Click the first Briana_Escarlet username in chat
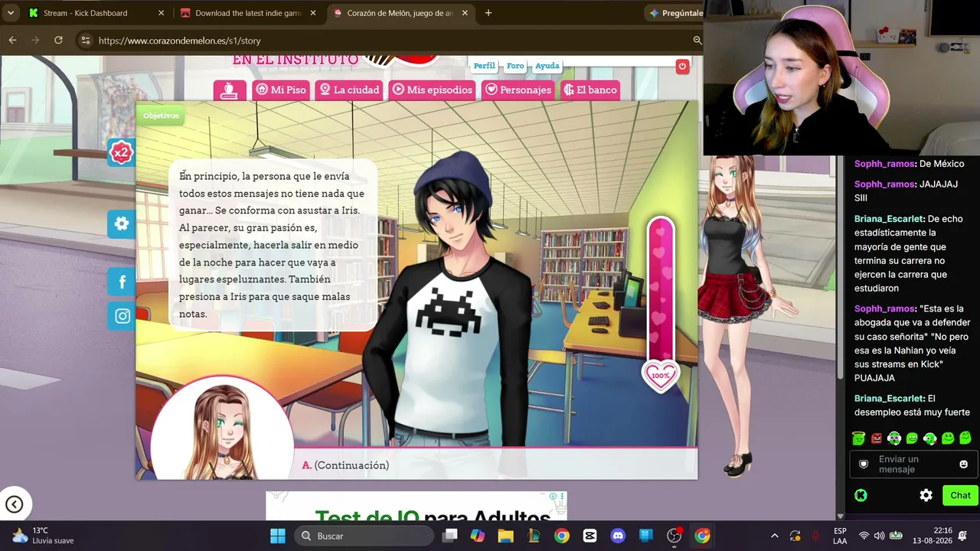Screen dimensions: 980x551 (890, 219)
